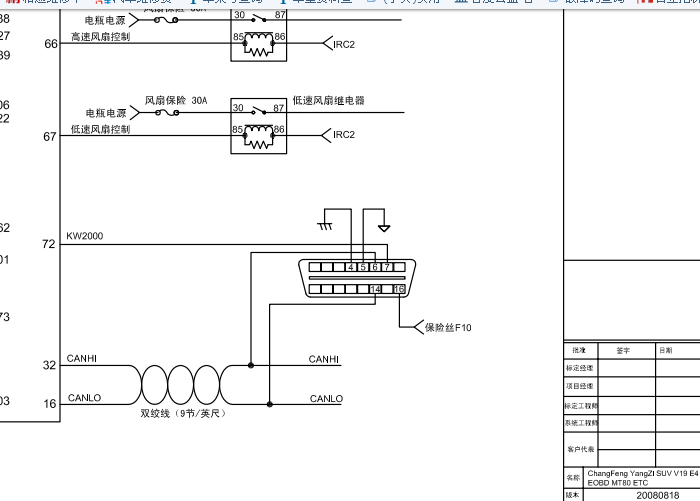The width and height of the screenshot is (700, 501).
Task: Select pin 5 on the OBD connector
Action: click(x=363, y=267)
